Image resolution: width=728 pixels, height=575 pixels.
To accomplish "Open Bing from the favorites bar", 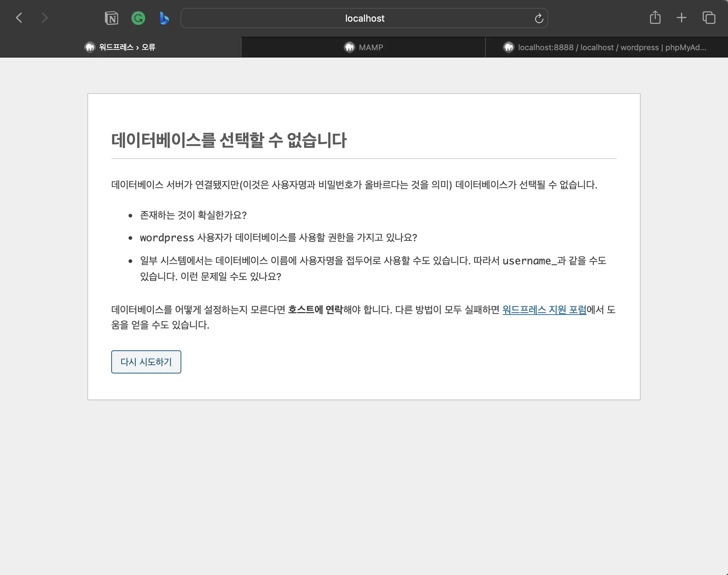I will coord(164,18).
